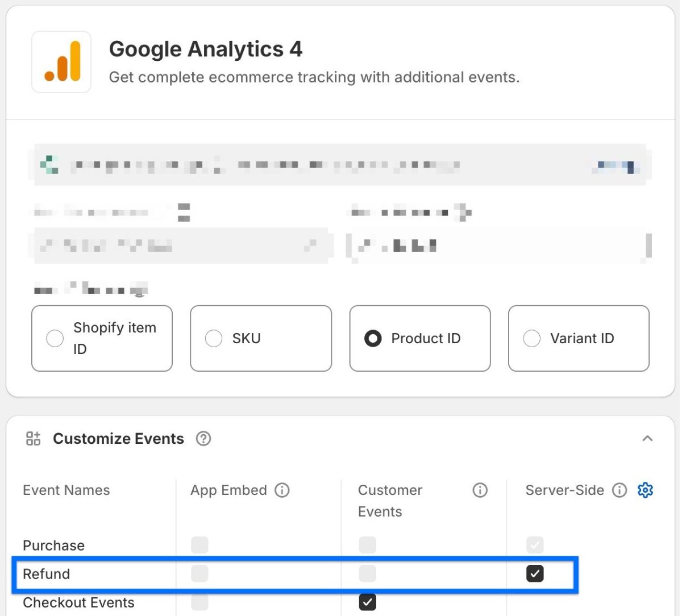Click the Customer Events info icon
This screenshot has height=616, width=682.
pos(480,490)
